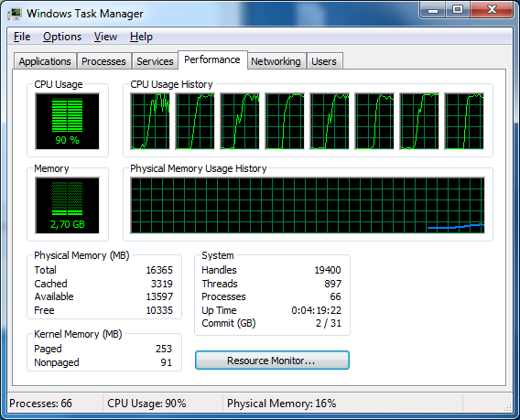Switch to the Users tab
The height and width of the screenshot is (420, 520).
[x=324, y=61]
